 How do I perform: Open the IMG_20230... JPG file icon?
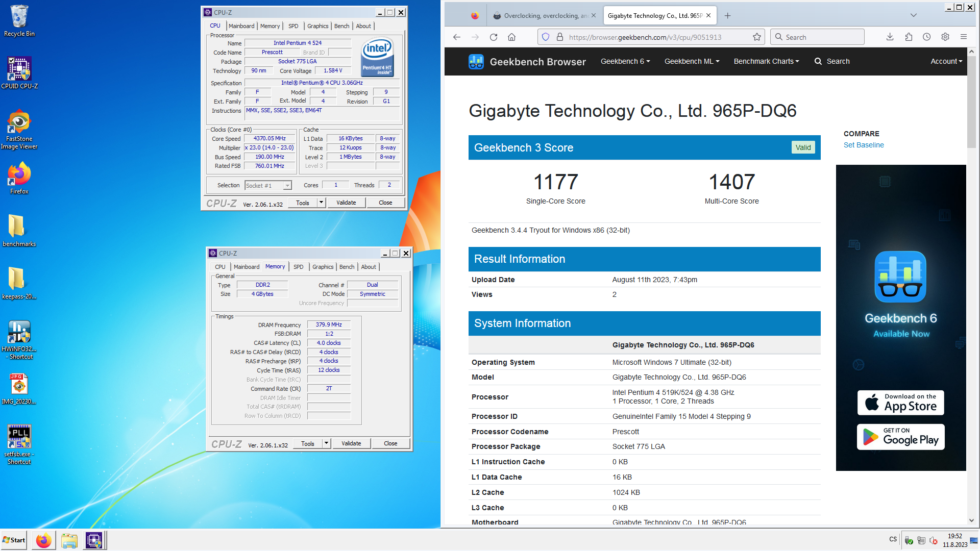pos(19,389)
